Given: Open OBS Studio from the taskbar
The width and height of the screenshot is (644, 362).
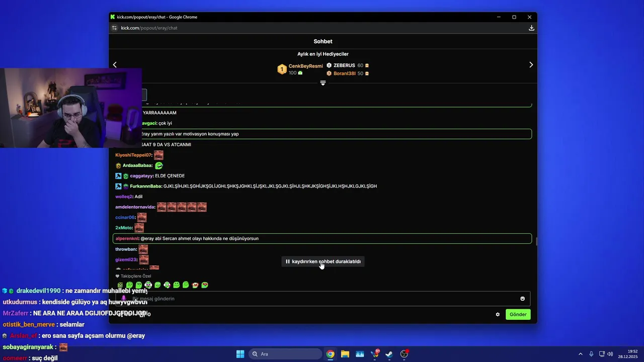Looking at the screenshot, I should (404, 354).
